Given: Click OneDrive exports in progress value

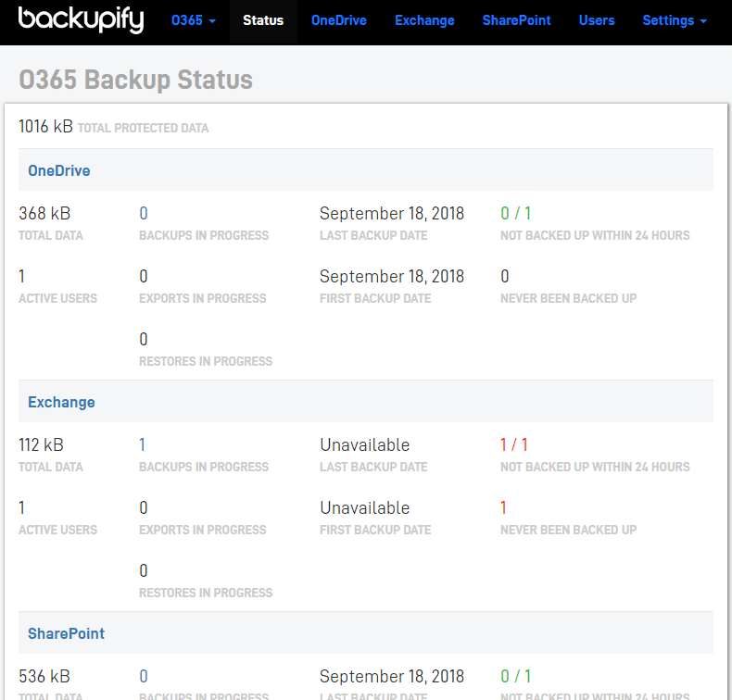Looking at the screenshot, I should pyautogui.click(x=144, y=277).
